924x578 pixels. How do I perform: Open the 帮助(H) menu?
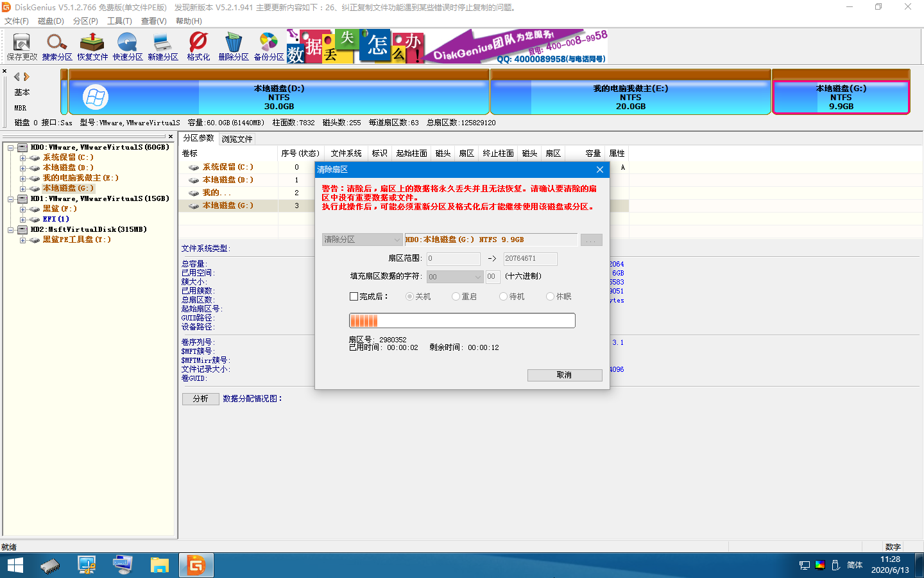pyautogui.click(x=189, y=21)
